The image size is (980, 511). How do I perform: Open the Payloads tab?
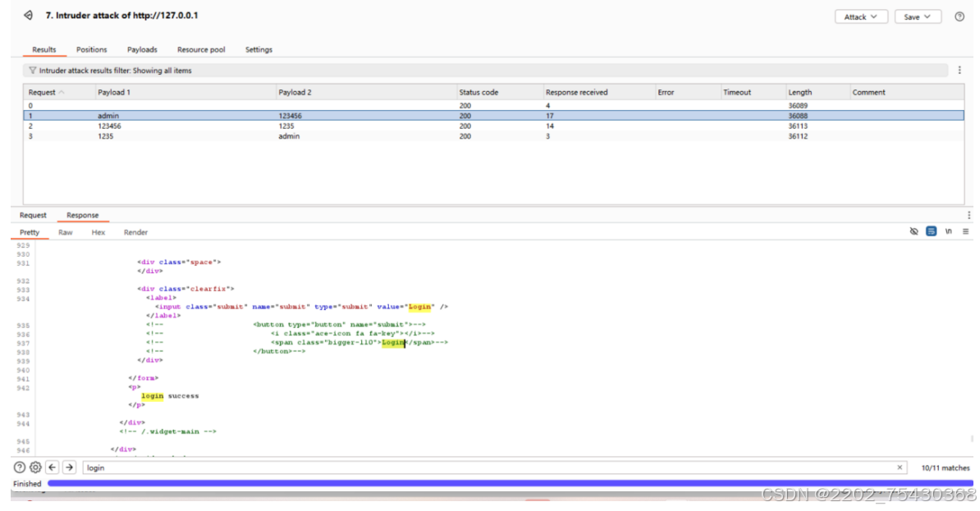142,49
